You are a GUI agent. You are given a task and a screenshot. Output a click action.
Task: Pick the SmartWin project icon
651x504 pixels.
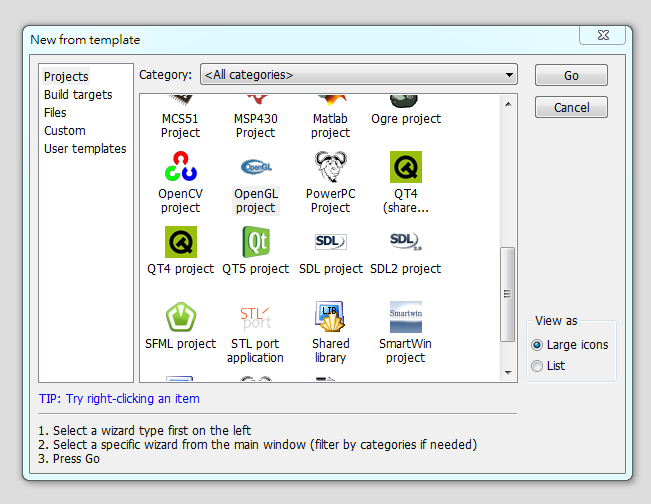406,317
